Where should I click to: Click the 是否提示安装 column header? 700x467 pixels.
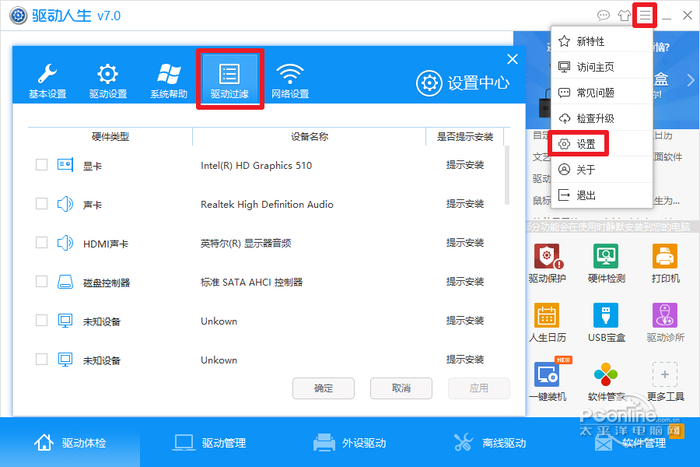click(x=465, y=137)
